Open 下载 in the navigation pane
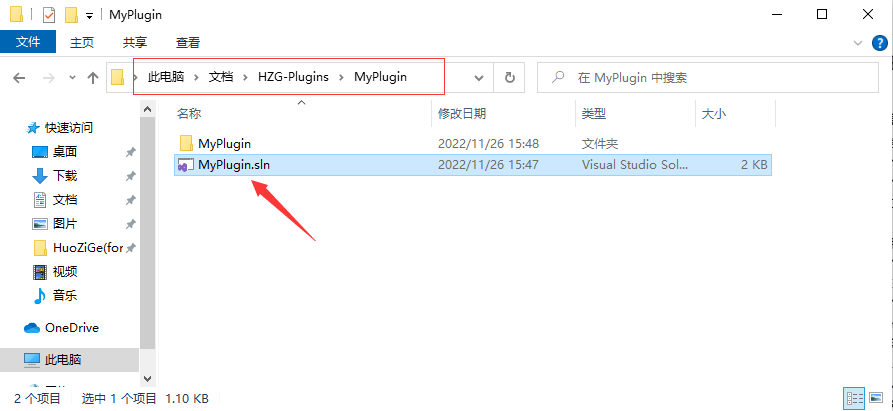The height and width of the screenshot is (411, 893). 65,176
